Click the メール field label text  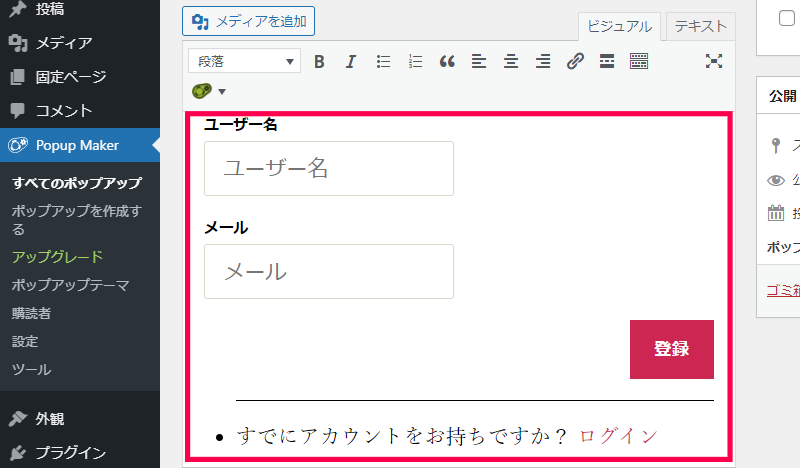(226, 228)
